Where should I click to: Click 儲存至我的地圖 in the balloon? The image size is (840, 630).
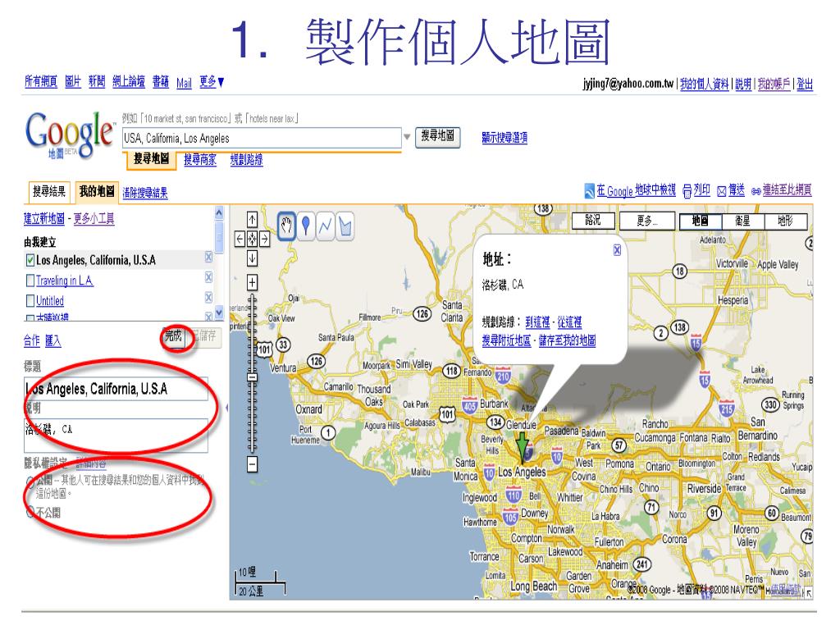point(568,340)
